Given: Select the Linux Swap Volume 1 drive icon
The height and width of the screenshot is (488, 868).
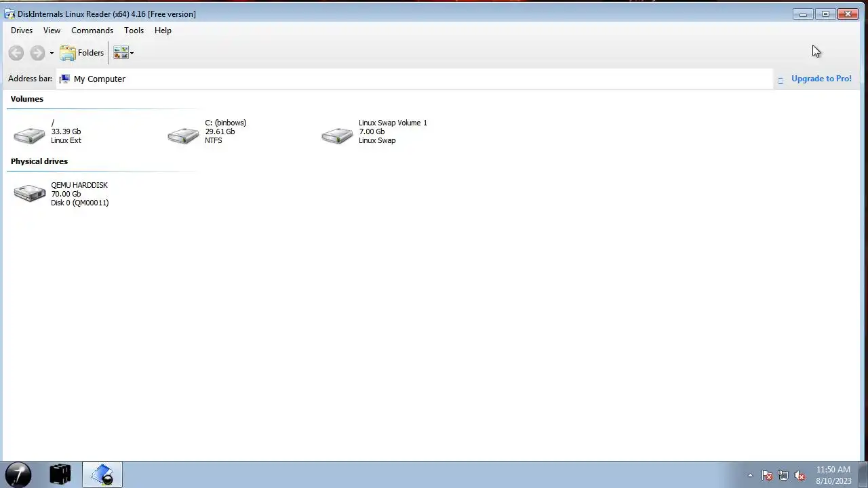Looking at the screenshot, I should coord(337,136).
